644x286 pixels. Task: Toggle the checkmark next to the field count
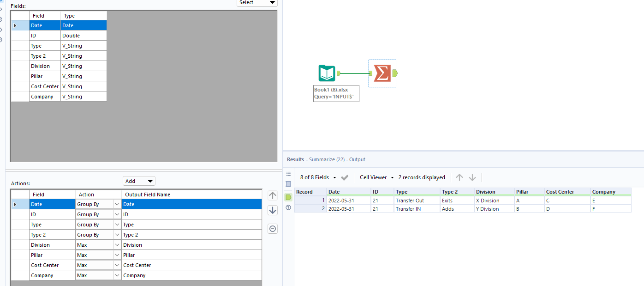(x=345, y=177)
